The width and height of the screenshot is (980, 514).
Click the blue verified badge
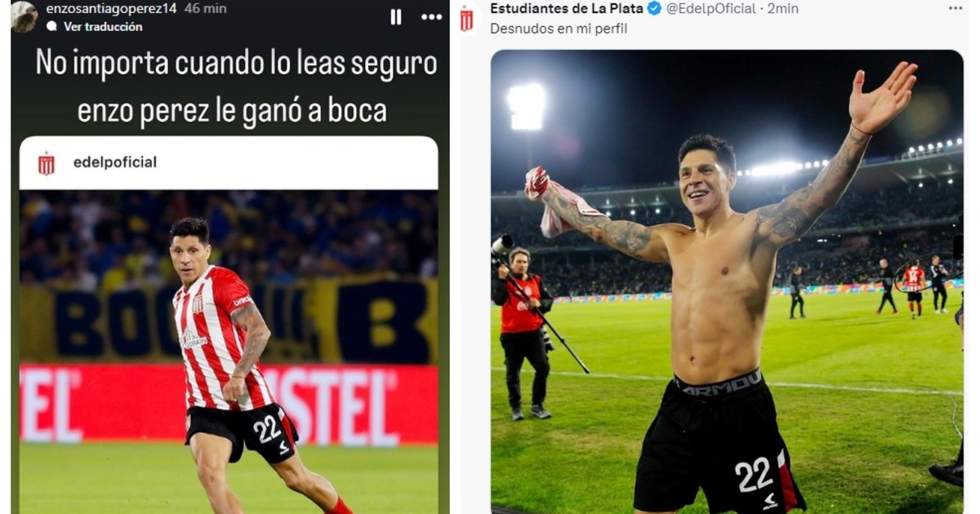pyautogui.click(x=654, y=9)
